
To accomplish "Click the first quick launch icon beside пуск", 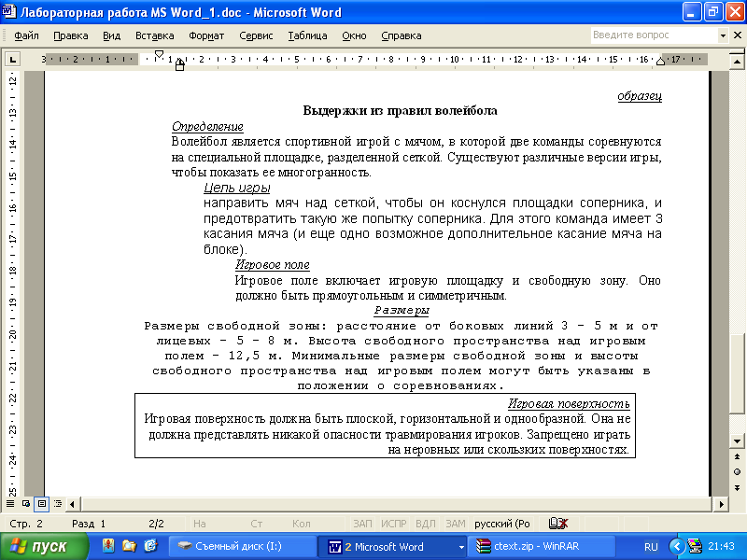I will 108,546.
